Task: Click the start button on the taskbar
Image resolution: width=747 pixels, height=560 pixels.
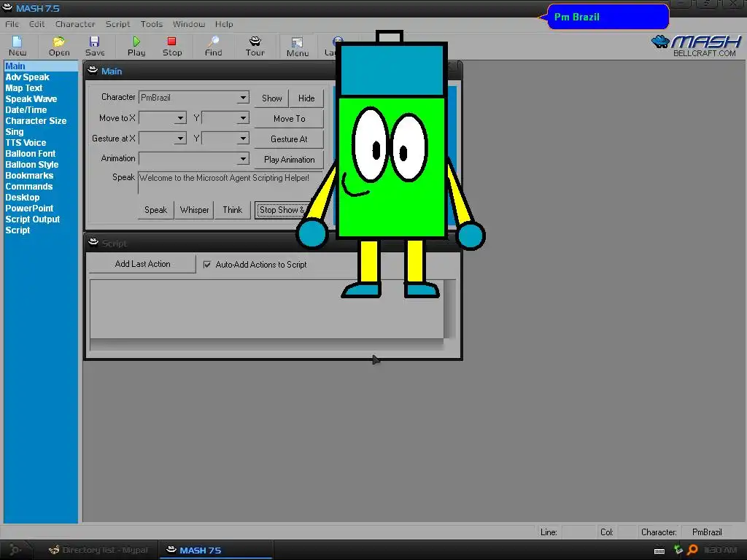Action: coord(15,550)
